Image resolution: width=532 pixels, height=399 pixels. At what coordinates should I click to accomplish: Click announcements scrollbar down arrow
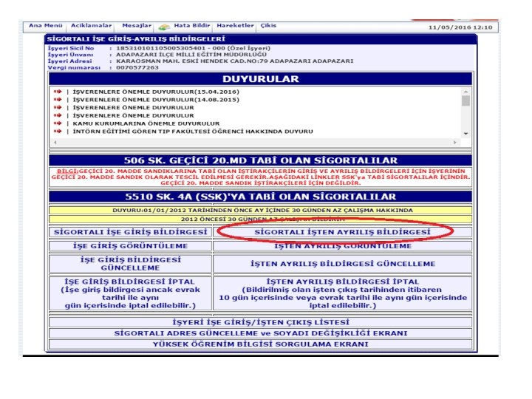(x=465, y=134)
